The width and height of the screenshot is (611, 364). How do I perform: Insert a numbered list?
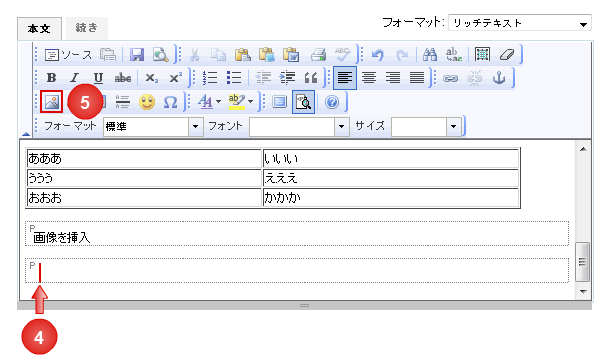[210, 78]
